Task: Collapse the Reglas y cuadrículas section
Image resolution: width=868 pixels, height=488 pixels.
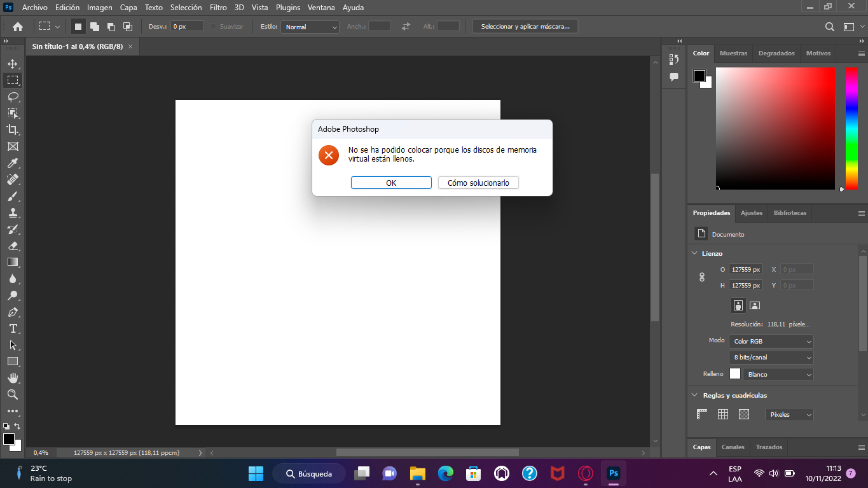Action: point(694,395)
